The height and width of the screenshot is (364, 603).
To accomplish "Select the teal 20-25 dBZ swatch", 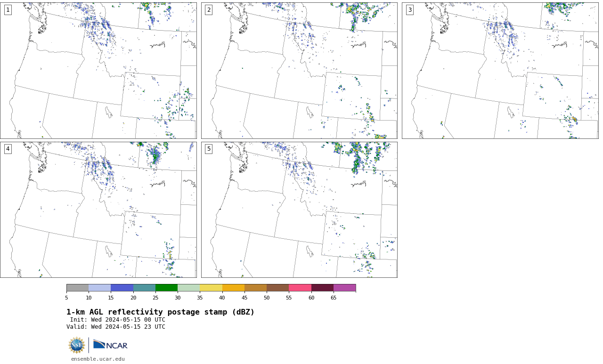I will coord(144,288).
